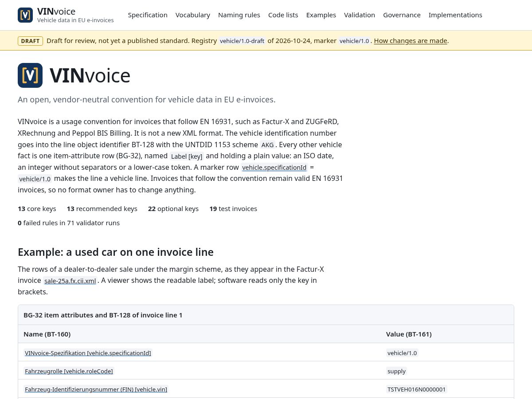Click the 'Value (BT-161)' column header
This screenshot has height=399, width=532.
point(409,334)
